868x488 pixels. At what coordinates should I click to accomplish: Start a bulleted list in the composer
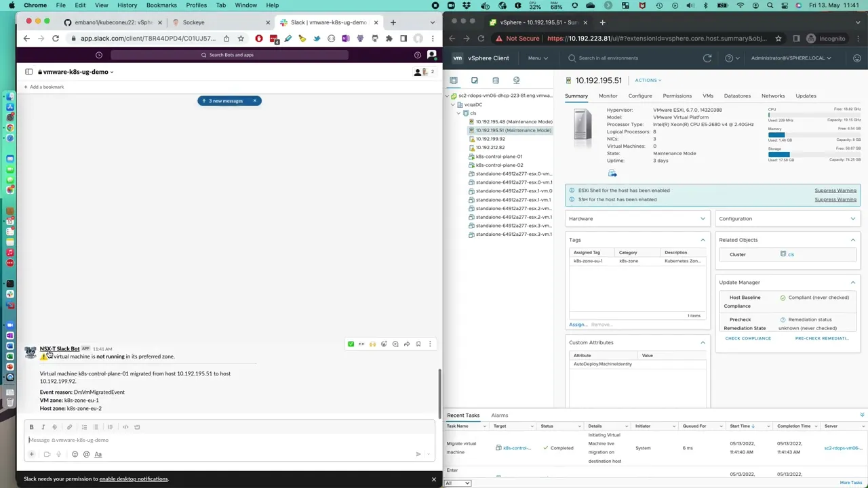coord(96,427)
